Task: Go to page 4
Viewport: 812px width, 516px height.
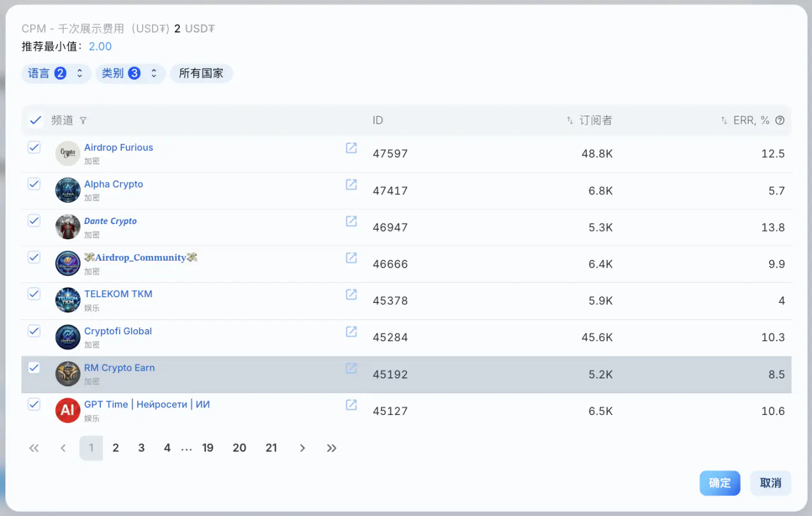Action: pyautogui.click(x=167, y=448)
